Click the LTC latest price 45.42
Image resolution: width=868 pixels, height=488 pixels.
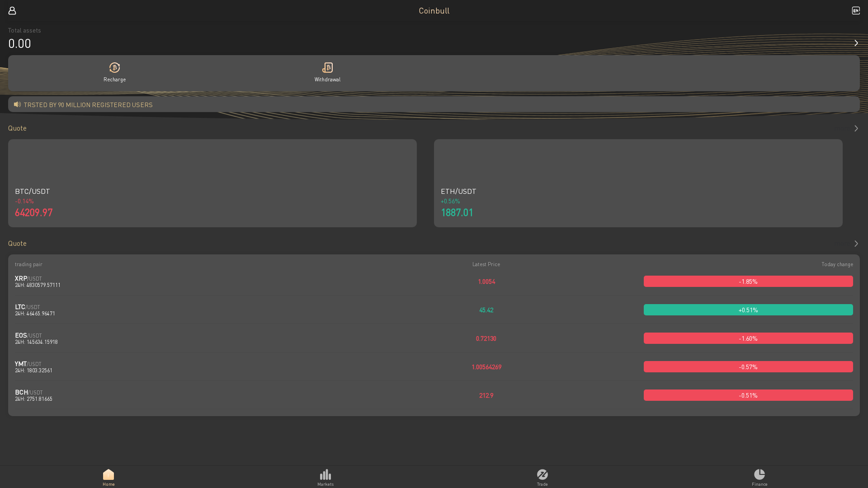coord(486,310)
